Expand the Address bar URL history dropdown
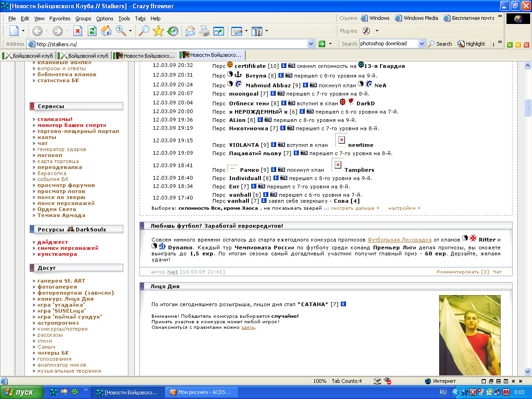The image size is (532, 399). (311, 44)
